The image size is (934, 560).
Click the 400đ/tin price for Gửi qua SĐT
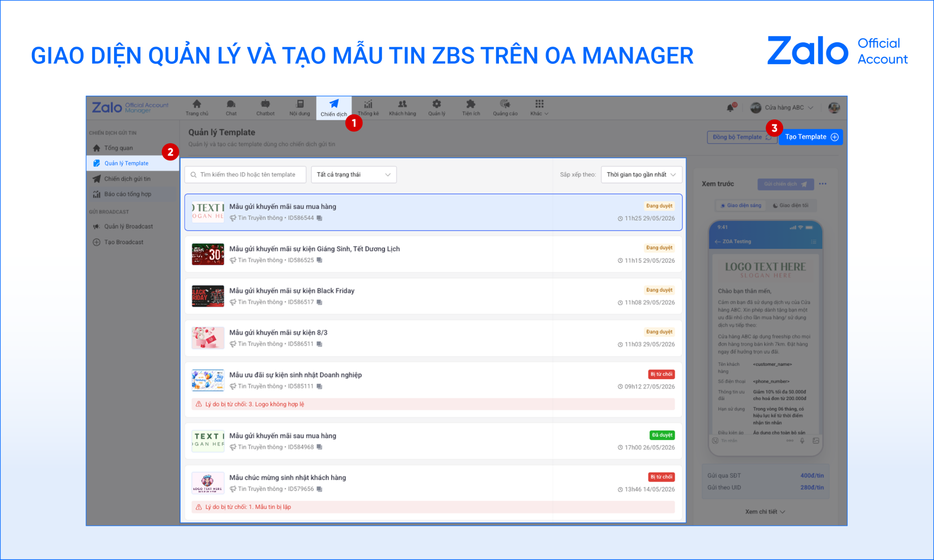812,476
